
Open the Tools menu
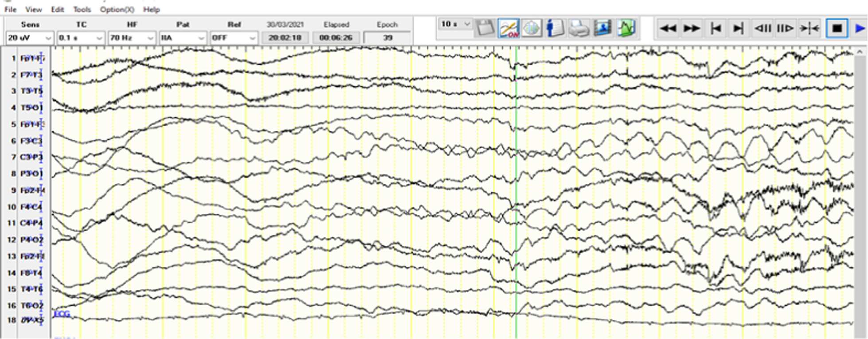pos(82,9)
